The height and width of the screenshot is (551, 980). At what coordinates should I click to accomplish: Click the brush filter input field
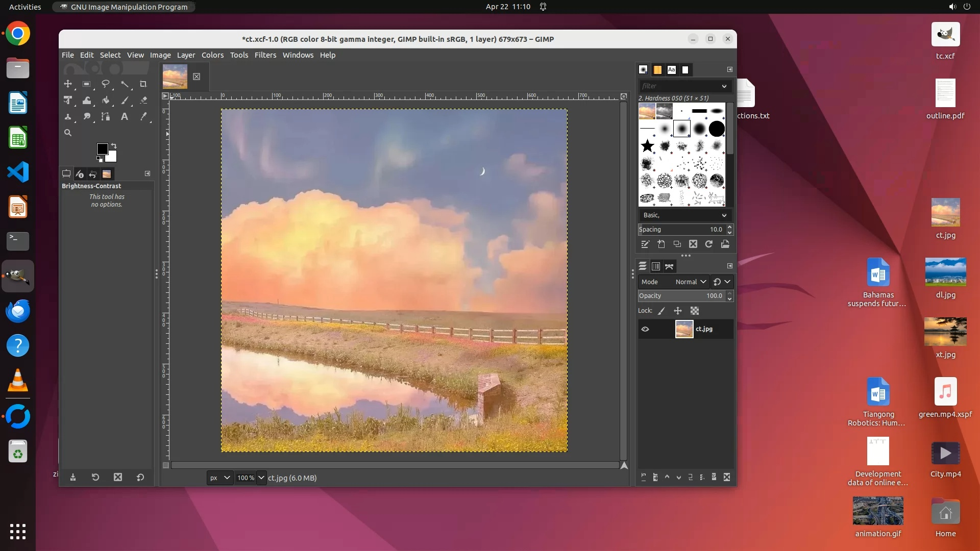[679, 86]
